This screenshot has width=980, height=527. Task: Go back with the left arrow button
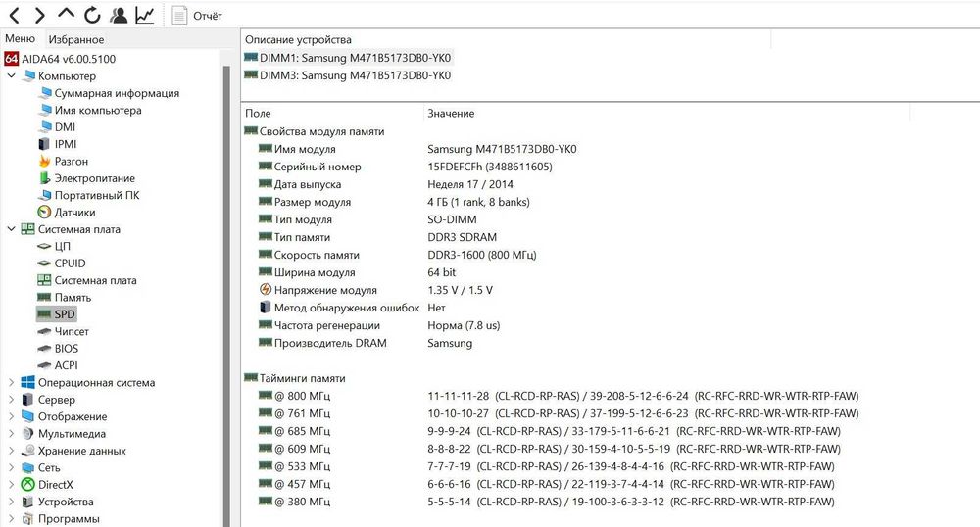click(x=15, y=15)
